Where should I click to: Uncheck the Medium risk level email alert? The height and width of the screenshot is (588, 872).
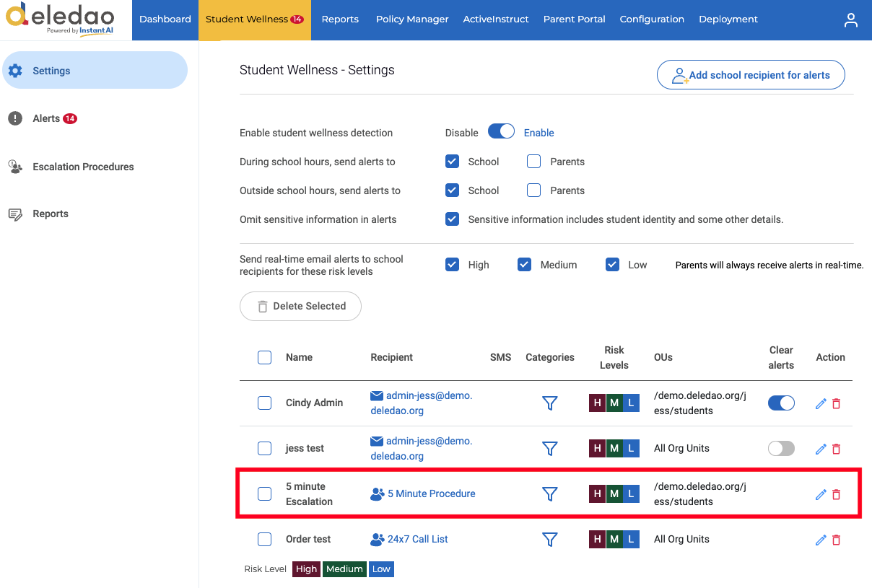pyautogui.click(x=525, y=265)
